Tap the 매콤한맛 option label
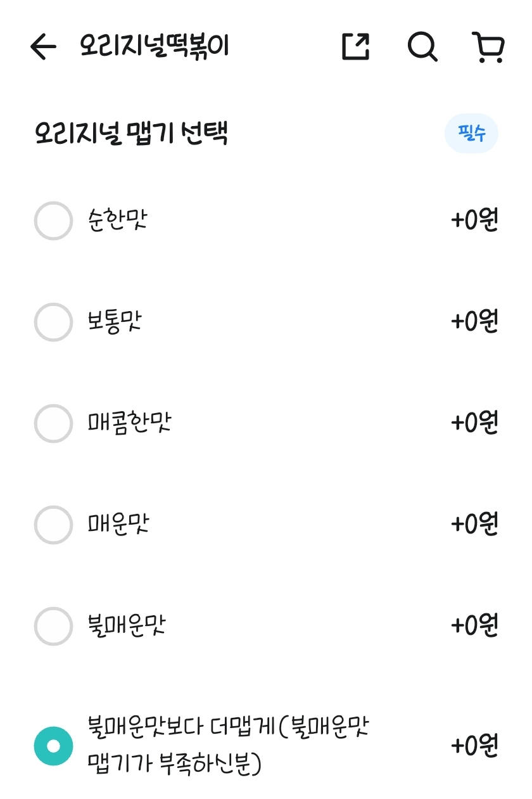532x799 pixels. 130,423
